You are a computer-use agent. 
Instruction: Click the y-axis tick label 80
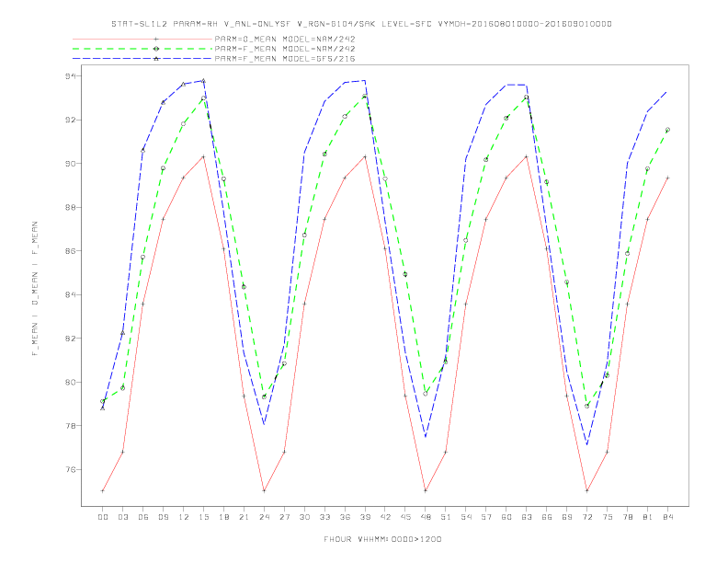pos(70,383)
